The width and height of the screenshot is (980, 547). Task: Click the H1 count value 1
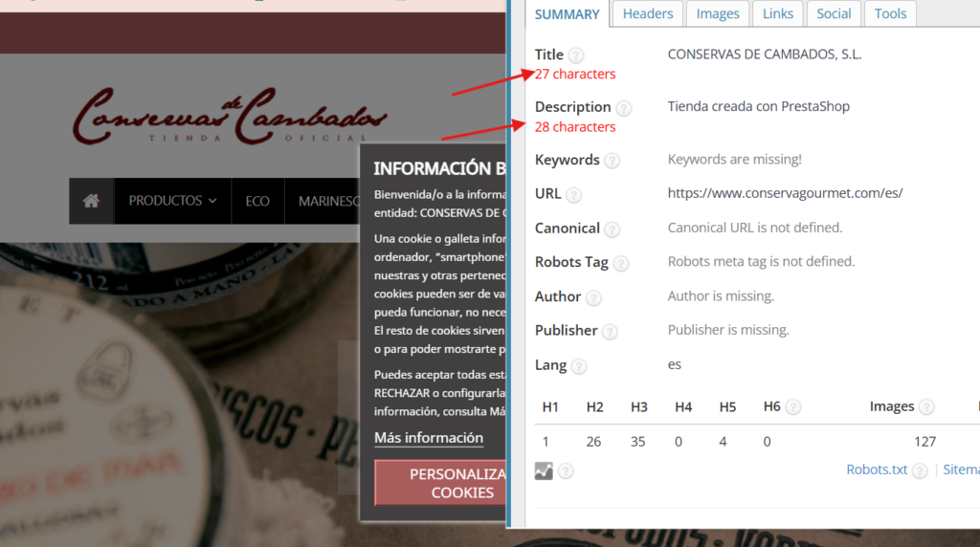pyautogui.click(x=546, y=442)
